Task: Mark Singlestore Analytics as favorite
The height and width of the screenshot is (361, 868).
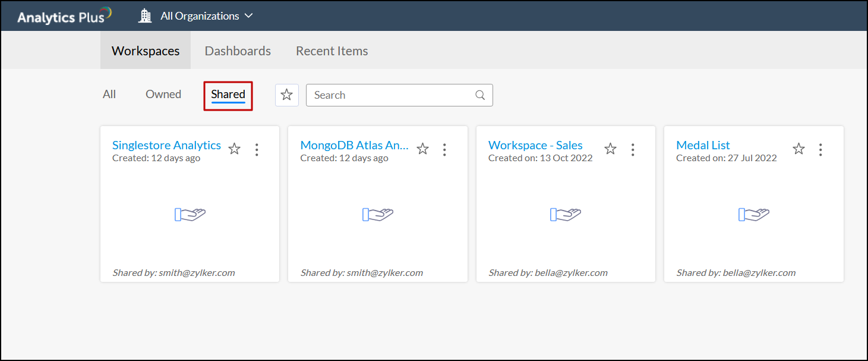Action: coord(235,149)
